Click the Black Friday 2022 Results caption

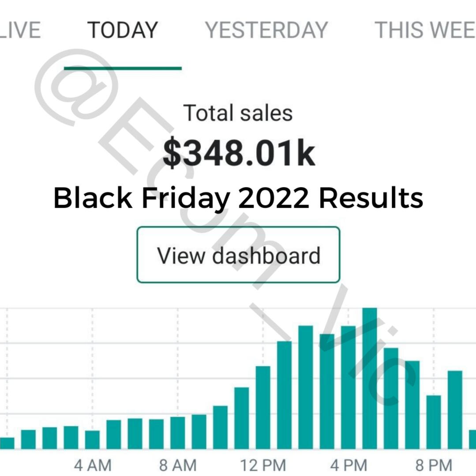238,198
